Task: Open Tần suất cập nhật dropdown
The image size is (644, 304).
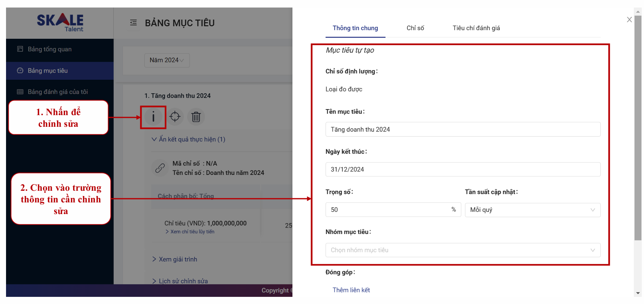Action: [x=532, y=210]
